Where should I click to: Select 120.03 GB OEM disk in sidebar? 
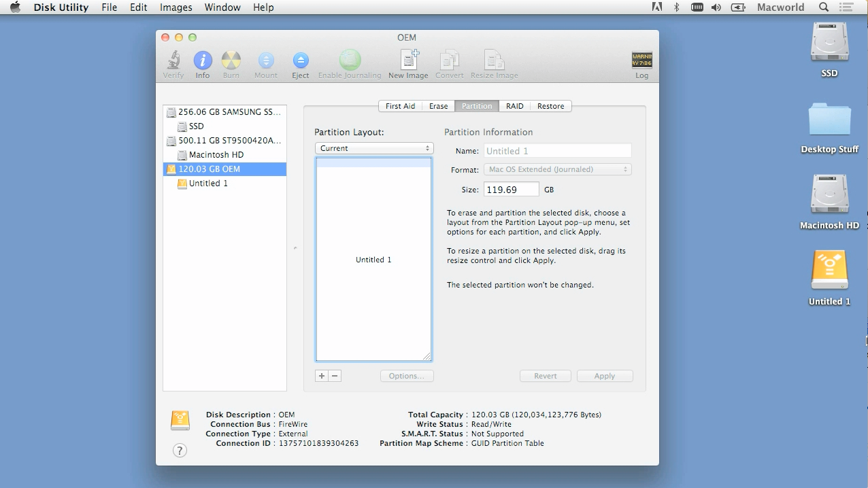[225, 169]
